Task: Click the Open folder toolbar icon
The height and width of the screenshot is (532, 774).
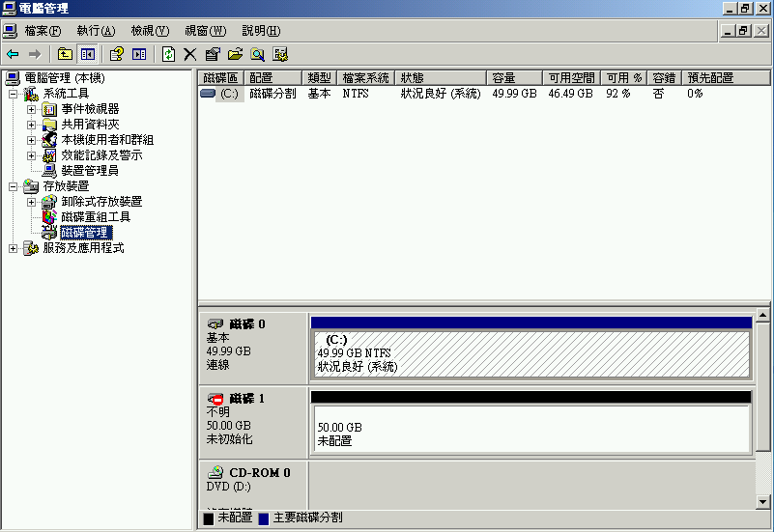Action: [235, 54]
